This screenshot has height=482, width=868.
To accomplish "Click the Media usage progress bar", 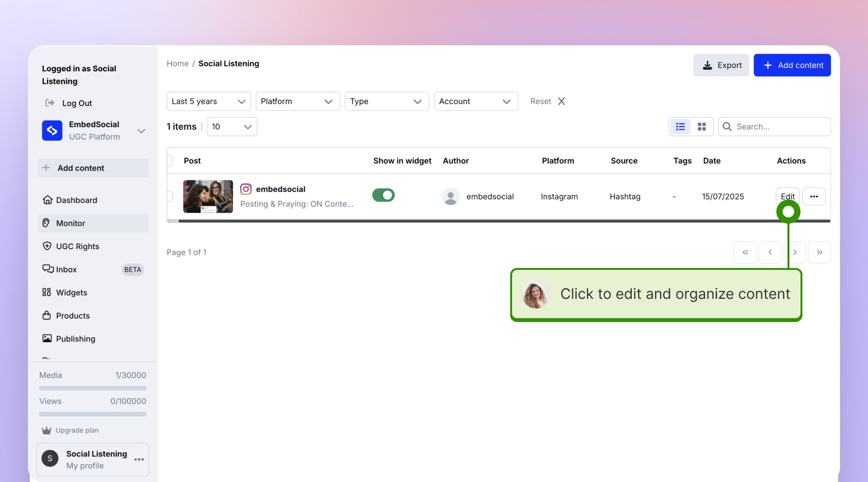I will tap(93, 388).
